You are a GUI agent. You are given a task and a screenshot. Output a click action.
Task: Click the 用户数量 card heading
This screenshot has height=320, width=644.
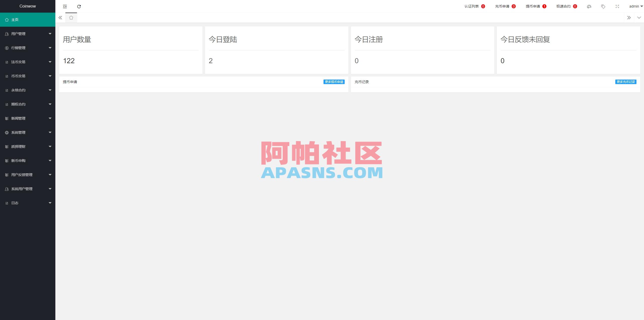pos(77,40)
